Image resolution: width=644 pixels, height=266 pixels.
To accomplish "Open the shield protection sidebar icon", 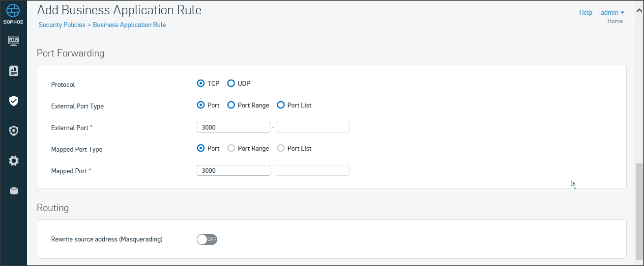I will (14, 101).
